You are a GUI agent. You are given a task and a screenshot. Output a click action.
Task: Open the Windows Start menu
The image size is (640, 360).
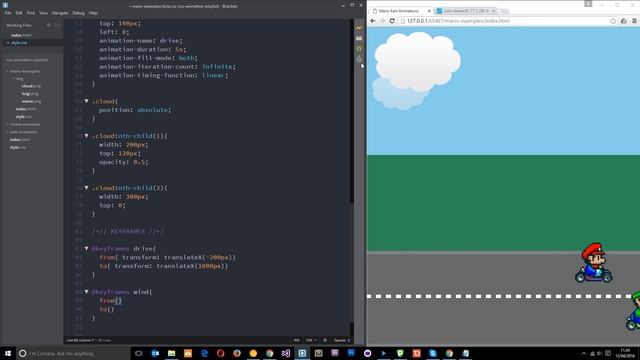pyautogui.click(x=8, y=353)
